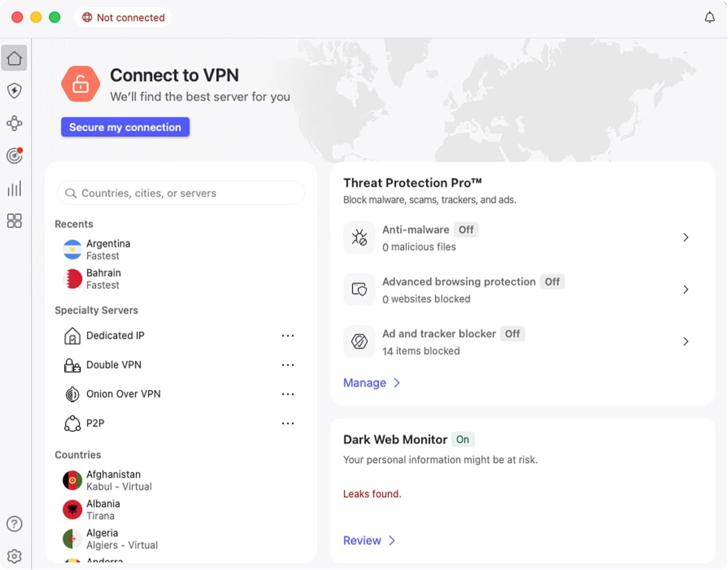Image resolution: width=728 pixels, height=570 pixels.
Task: Click the Threat Protection Pro heading
Action: [412, 183]
